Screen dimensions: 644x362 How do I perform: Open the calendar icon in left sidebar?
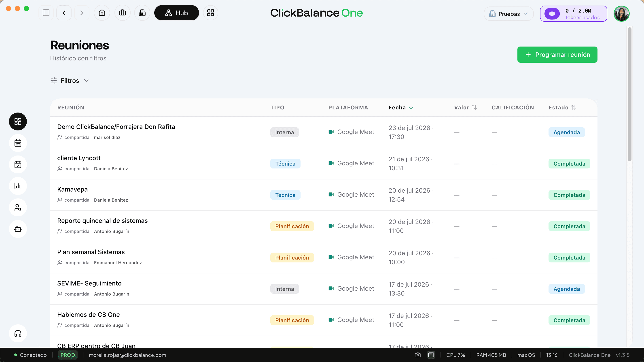coord(18,143)
